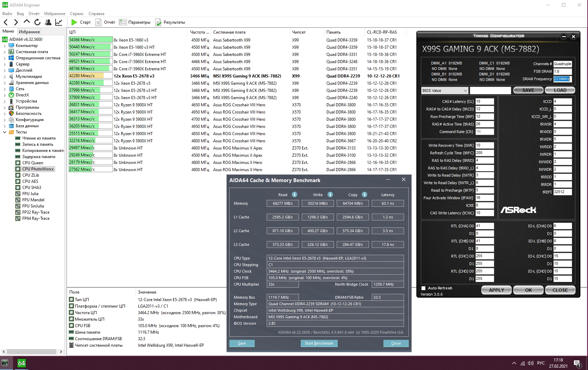588x370 pixels.
Task: Open the Сервис menu
Action: point(77,14)
